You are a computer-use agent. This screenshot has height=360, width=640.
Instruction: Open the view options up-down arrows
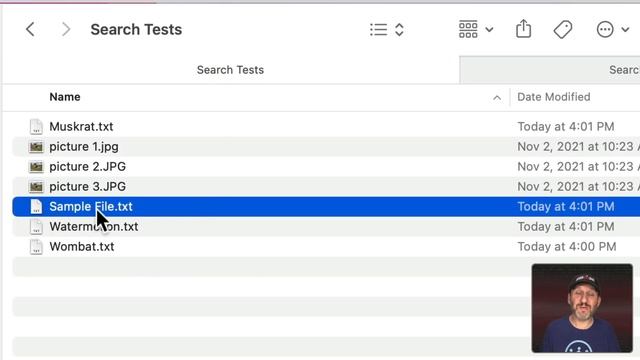point(399,29)
